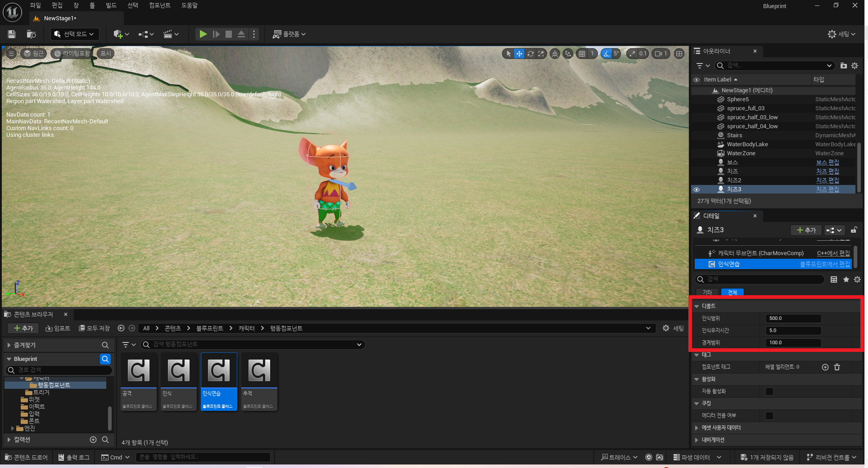
Task: Click the 인식유지시간 value field showing 5.0
Action: point(793,331)
